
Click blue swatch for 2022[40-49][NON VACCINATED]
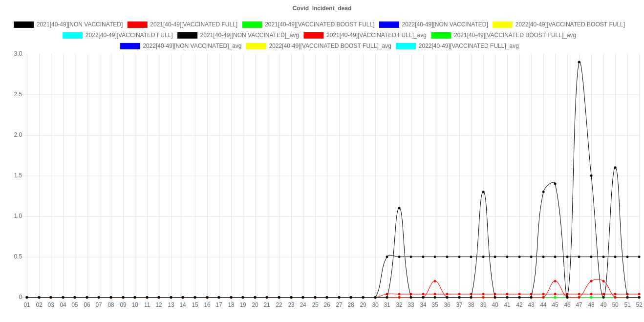[x=388, y=24]
